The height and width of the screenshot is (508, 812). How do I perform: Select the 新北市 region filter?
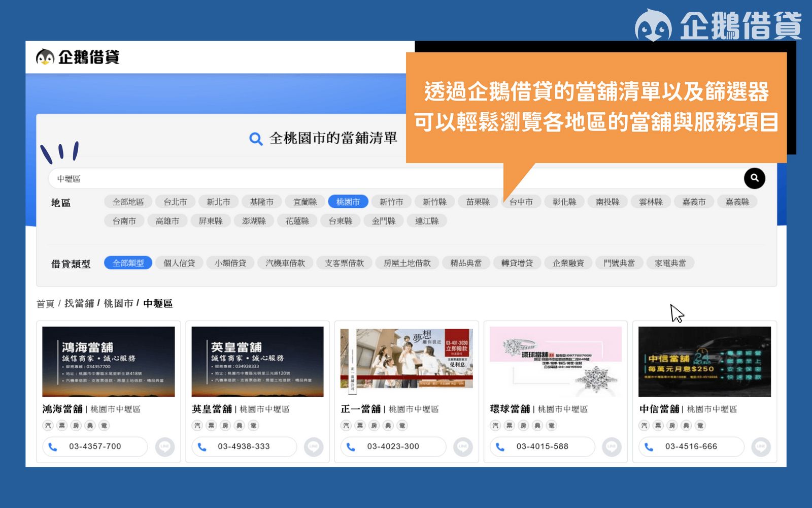click(x=218, y=202)
